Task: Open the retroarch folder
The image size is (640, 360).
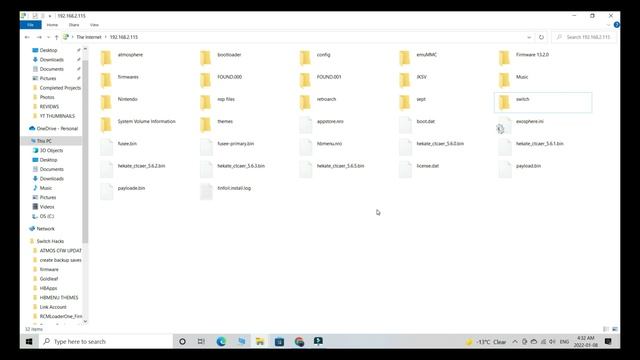Action: pyautogui.click(x=326, y=99)
